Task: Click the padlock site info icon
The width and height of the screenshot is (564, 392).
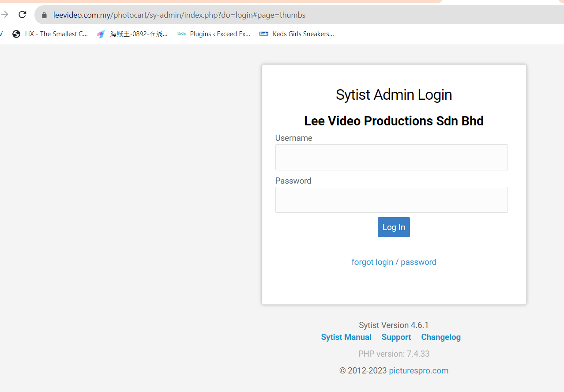Action: tap(44, 15)
